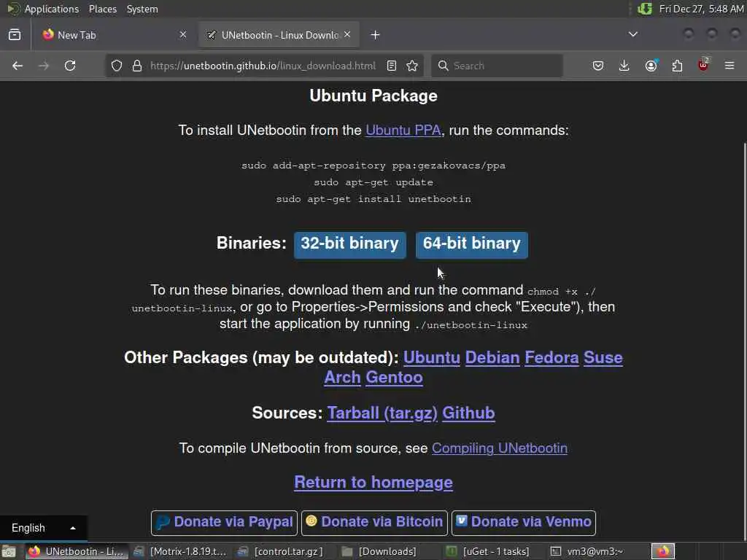Download the Tarball (tar.gz) source
Screen dimensions: 747x560
[382, 413]
